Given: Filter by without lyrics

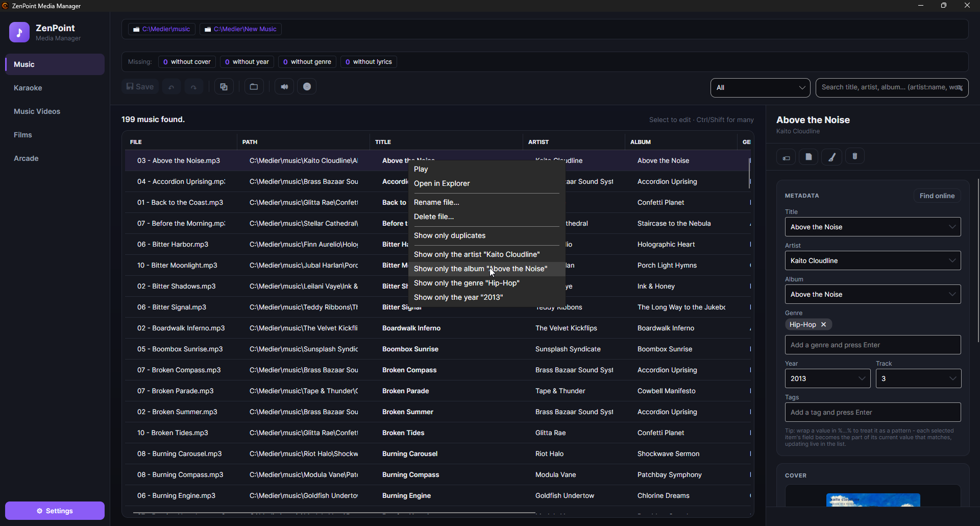Looking at the screenshot, I should coord(369,62).
